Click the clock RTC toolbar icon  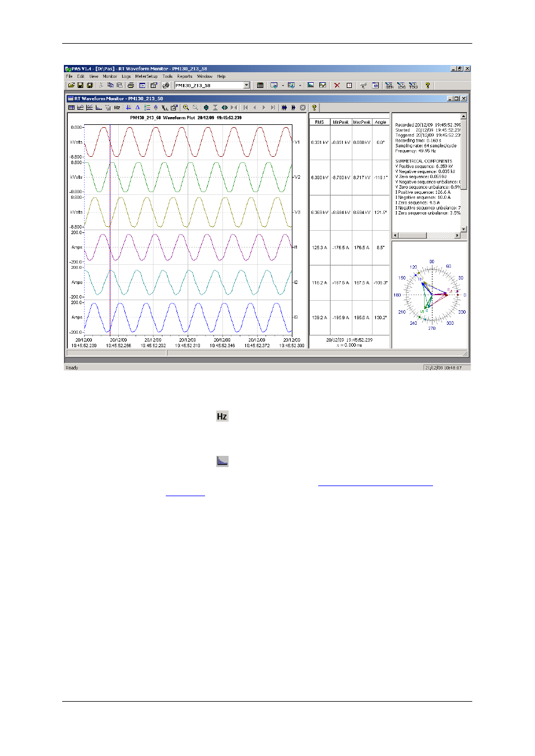349,86
